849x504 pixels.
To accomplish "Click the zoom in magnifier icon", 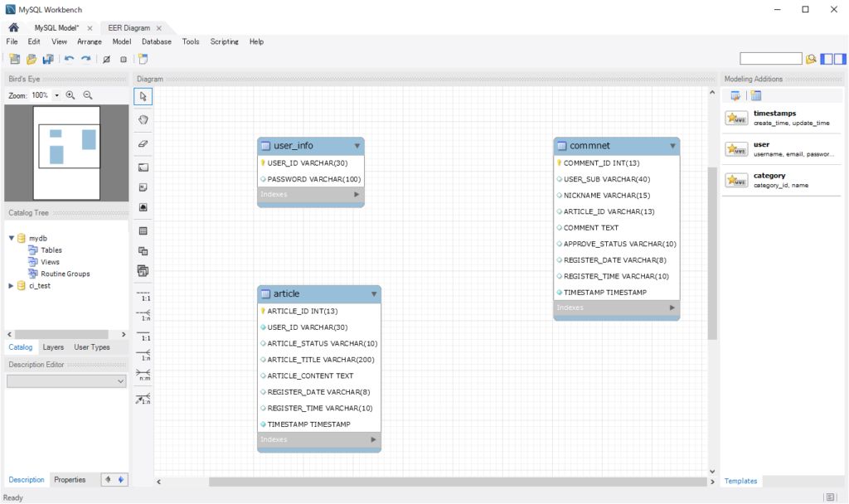I will (70, 95).
